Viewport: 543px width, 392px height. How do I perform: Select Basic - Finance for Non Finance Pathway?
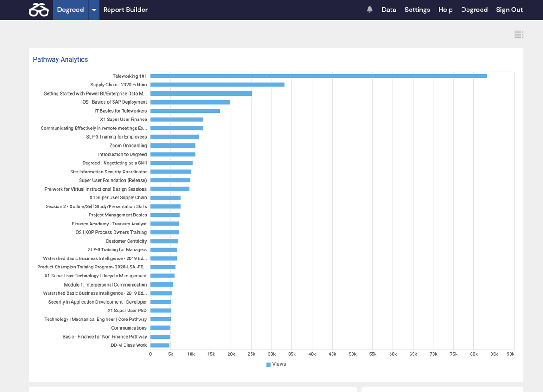[105, 337]
